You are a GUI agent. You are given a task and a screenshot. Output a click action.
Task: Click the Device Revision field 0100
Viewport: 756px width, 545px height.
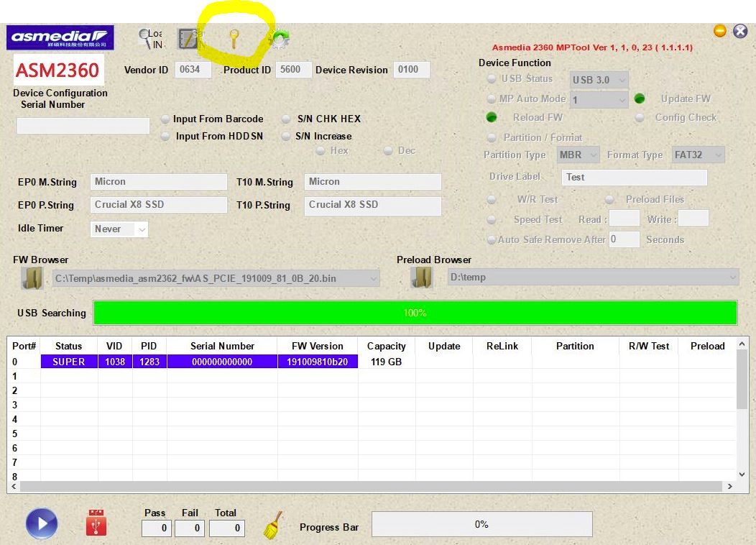point(411,70)
